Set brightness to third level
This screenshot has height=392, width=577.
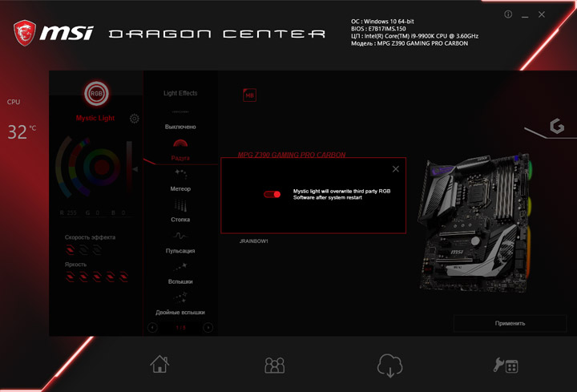(97, 277)
